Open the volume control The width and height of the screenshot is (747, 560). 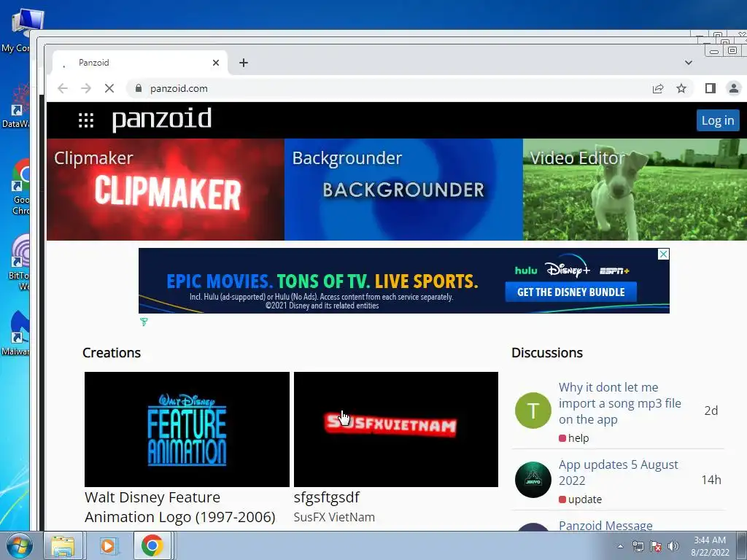[673, 546]
